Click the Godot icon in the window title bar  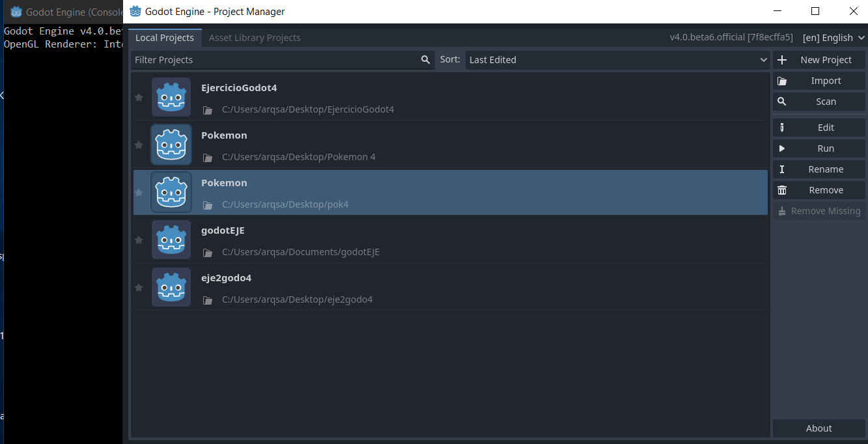pyautogui.click(x=135, y=11)
